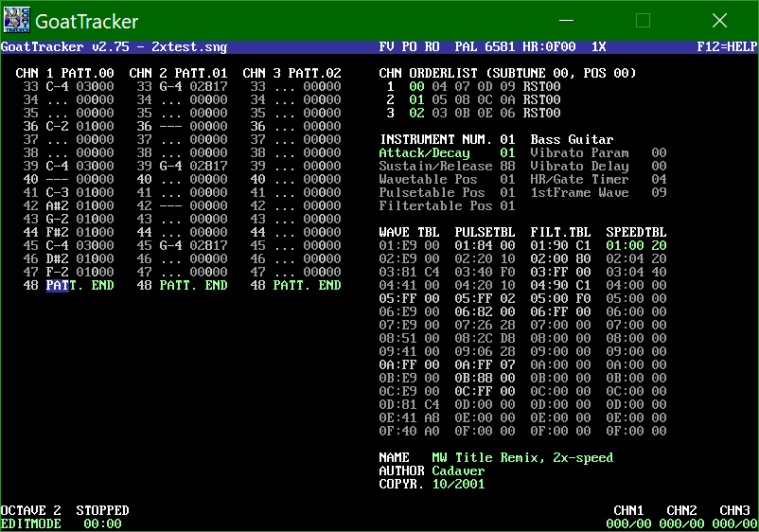Click F12=HELP in the top bar
Screen dimensions: 759x532
click(726, 46)
